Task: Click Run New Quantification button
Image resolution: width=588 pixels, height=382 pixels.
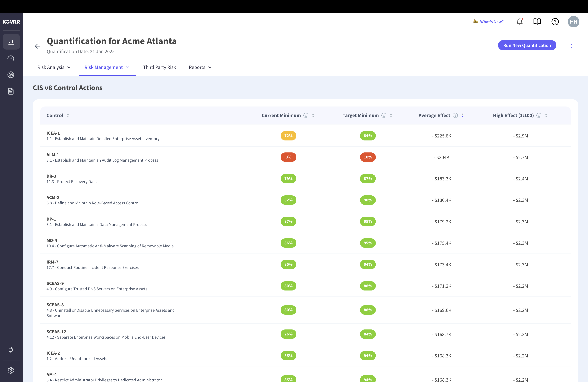Action: click(x=527, y=45)
